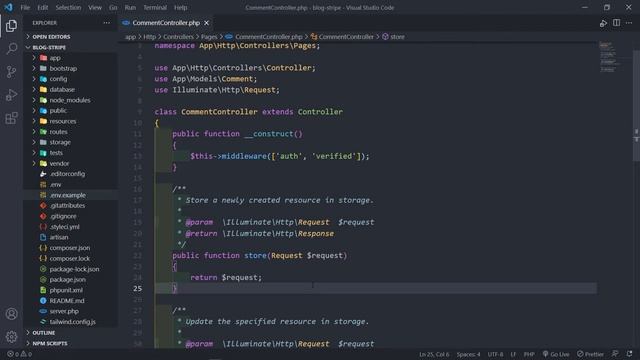
Task: Select the .env.example file
Action: tap(67, 195)
